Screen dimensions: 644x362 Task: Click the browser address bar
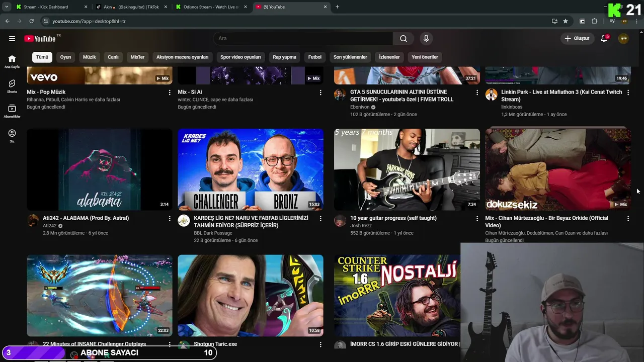tap(297, 21)
